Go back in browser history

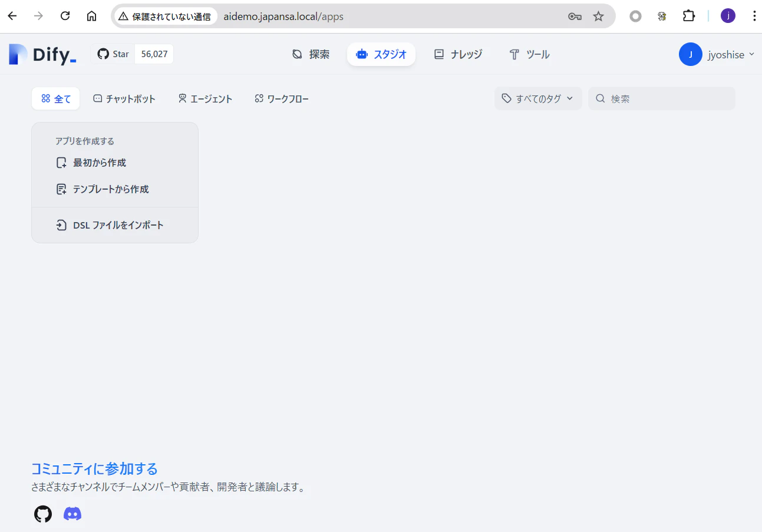point(12,16)
